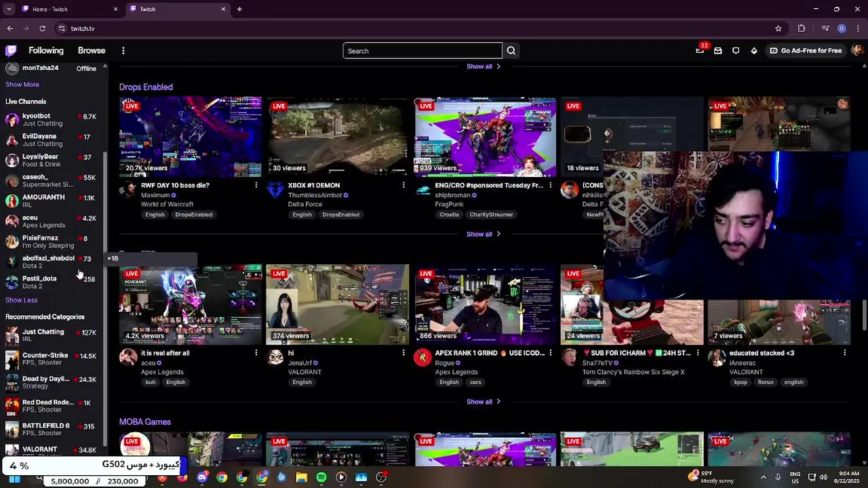Open the user profile avatar menu
The image size is (868, 488).
tap(858, 51)
